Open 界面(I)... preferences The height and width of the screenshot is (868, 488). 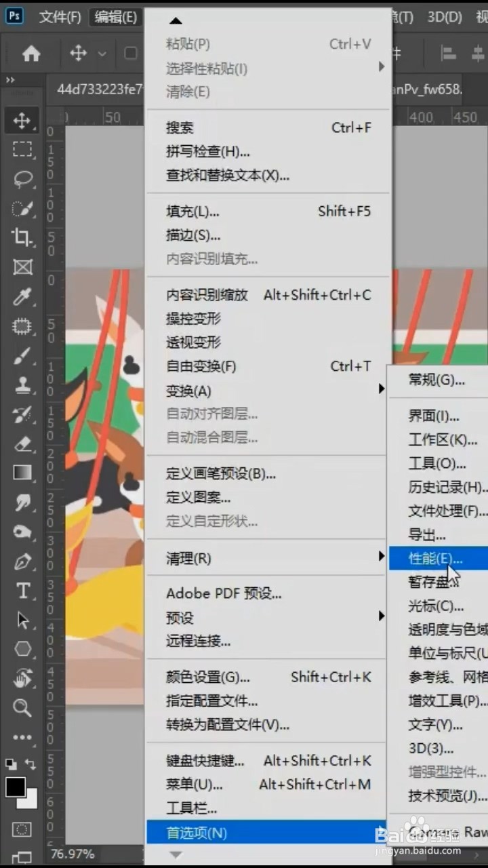[x=439, y=416]
